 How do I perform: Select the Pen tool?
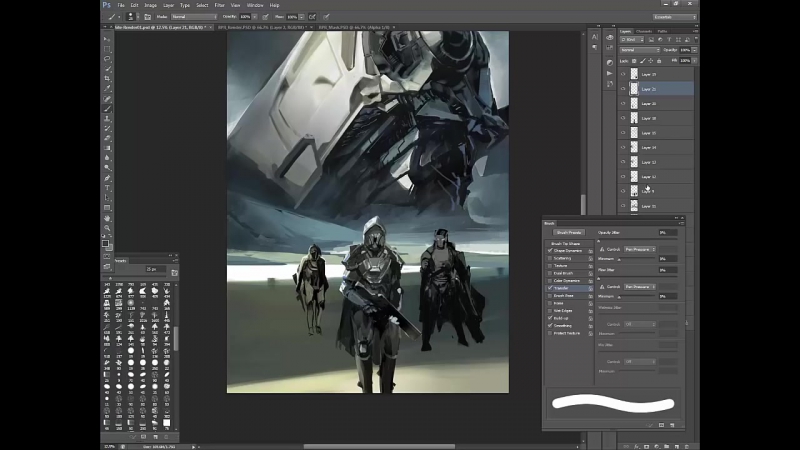coord(107,178)
